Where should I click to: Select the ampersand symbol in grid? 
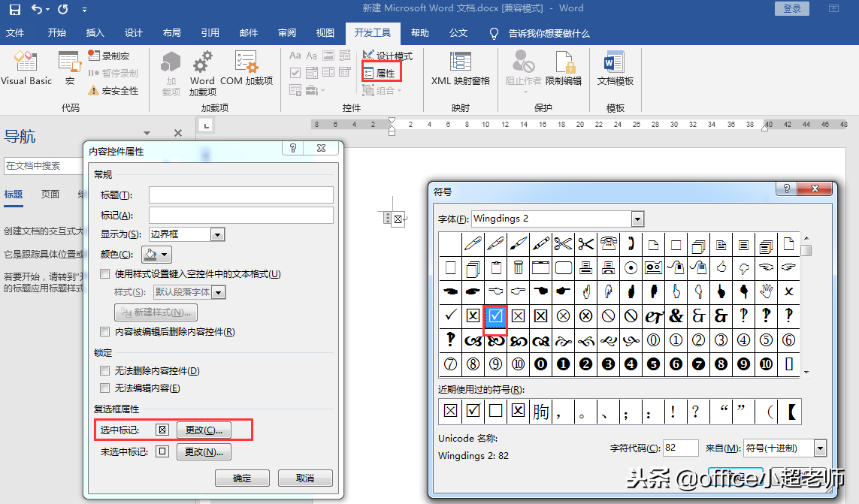[676, 316]
